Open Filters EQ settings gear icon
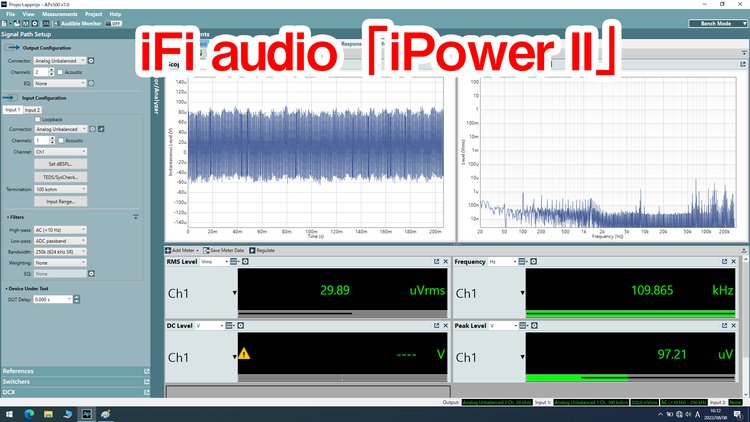750x422 pixels. click(91, 274)
